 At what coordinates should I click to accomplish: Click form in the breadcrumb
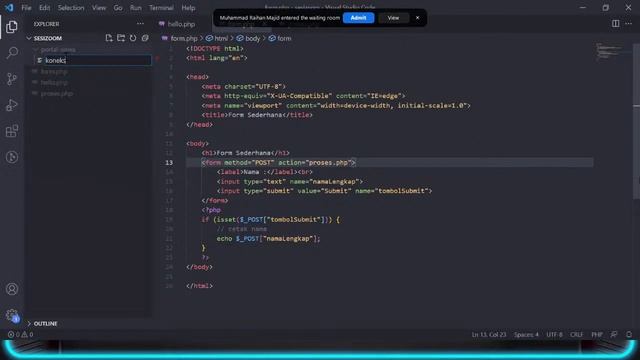click(284, 38)
